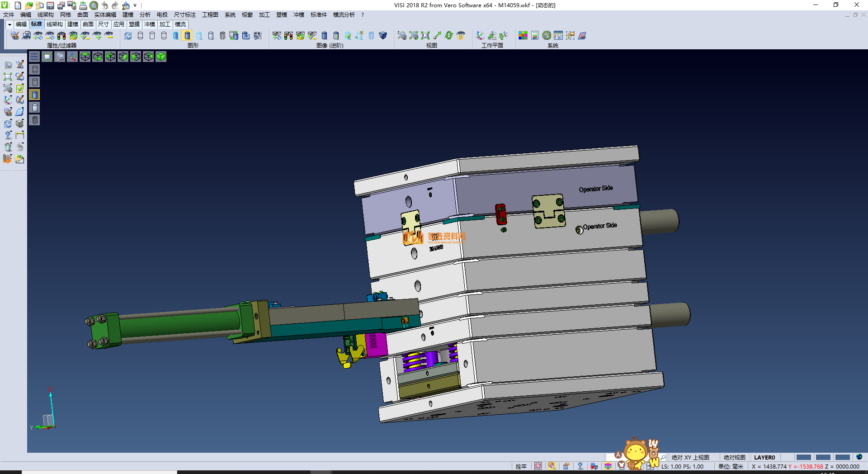Click the Save file icon in quick toolbar
Screen dimensions: 868x474
click(50, 5)
